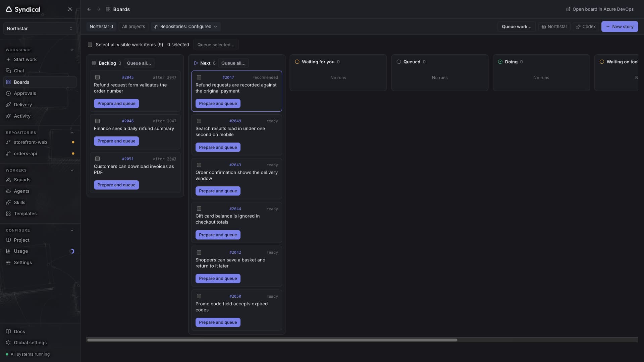
Task: Click the horizontal board scrollbar
Action: pyautogui.click(x=272, y=340)
